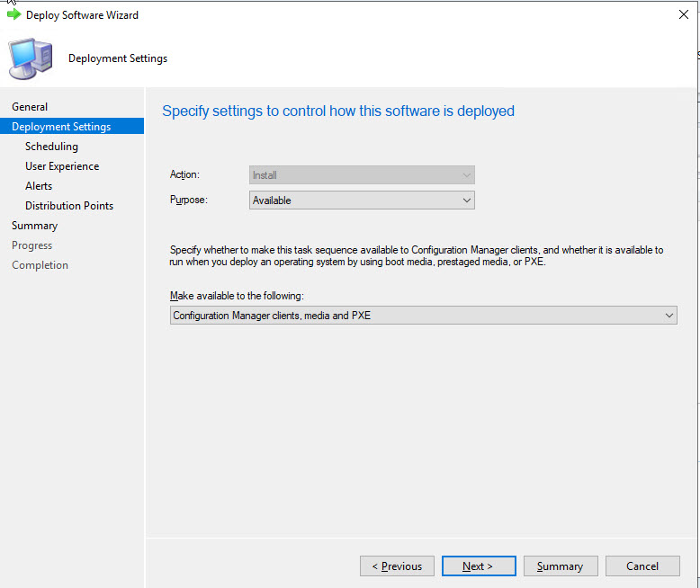Open the 'Make available to the following' dropdown
Viewport: 700px width, 588px height.
[x=423, y=316]
